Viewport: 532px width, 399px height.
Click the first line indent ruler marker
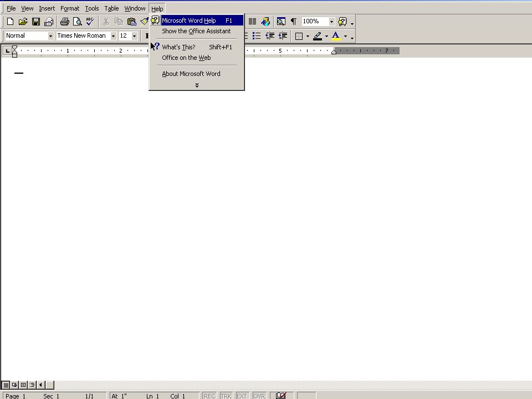click(x=14, y=48)
